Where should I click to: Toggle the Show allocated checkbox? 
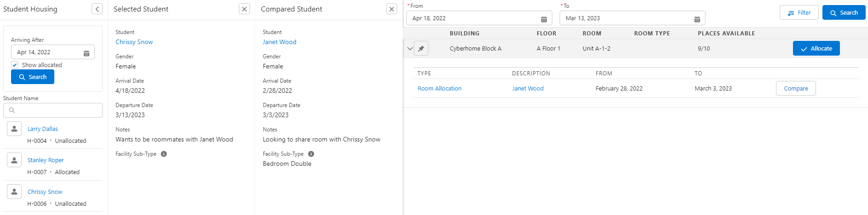coord(15,65)
